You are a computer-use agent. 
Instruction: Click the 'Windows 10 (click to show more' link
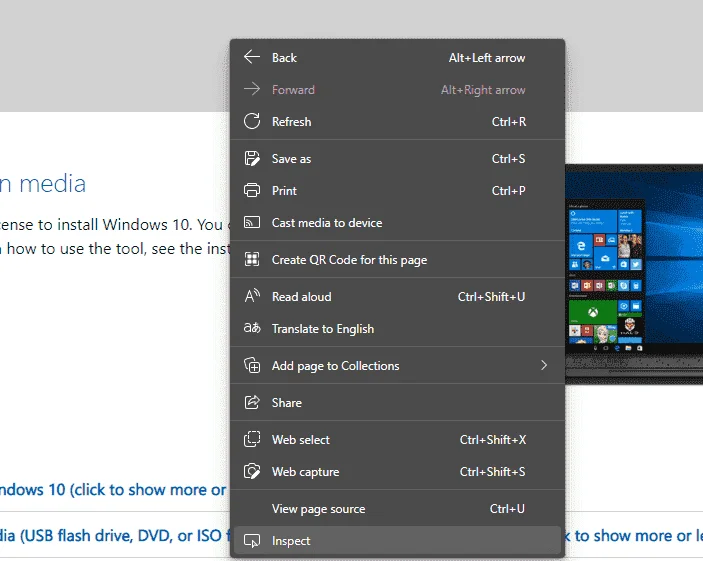112,490
